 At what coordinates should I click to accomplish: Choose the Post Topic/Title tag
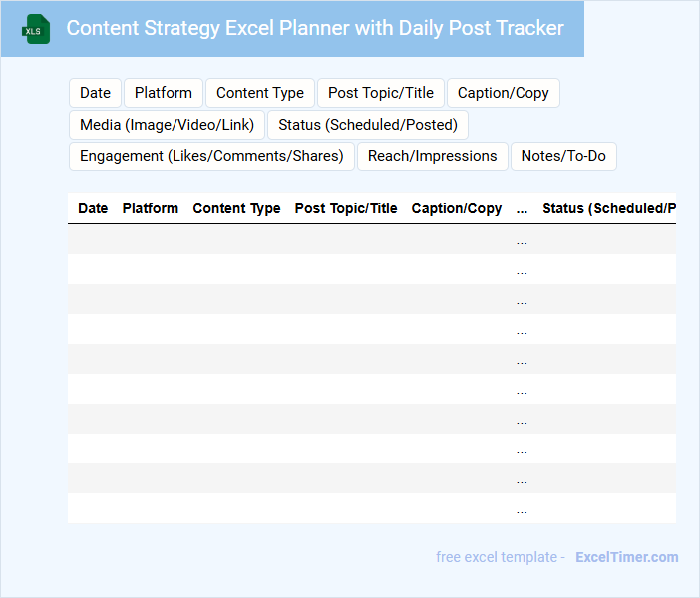click(381, 93)
